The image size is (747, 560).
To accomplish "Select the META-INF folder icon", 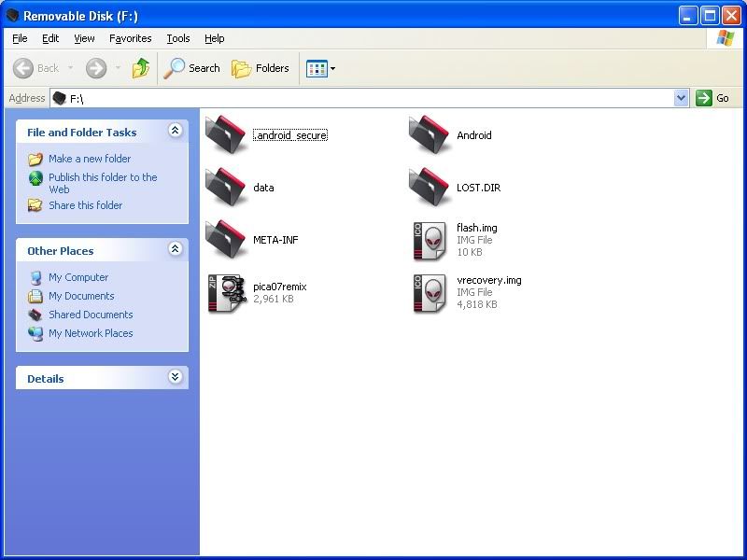I will tap(226, 239).
